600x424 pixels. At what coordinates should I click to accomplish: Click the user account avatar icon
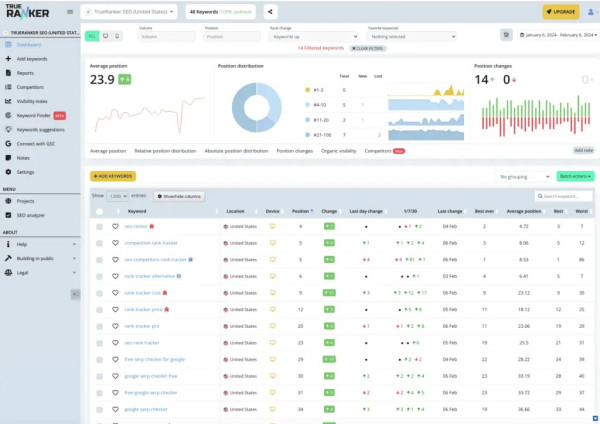coord(589,12)
